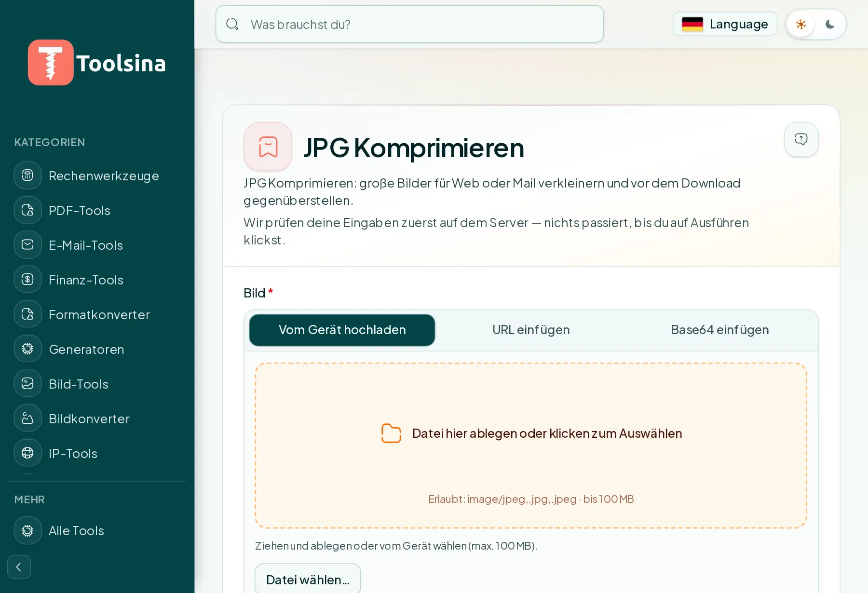
Task: Click the KATEGORIEN section header
Action: point(50,142)
